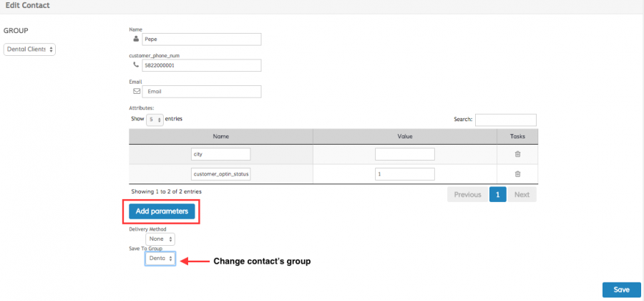Click the empty value field for city
Image resolution: width=644 pixels, height=301 pixels.
[x=404, y=154]
